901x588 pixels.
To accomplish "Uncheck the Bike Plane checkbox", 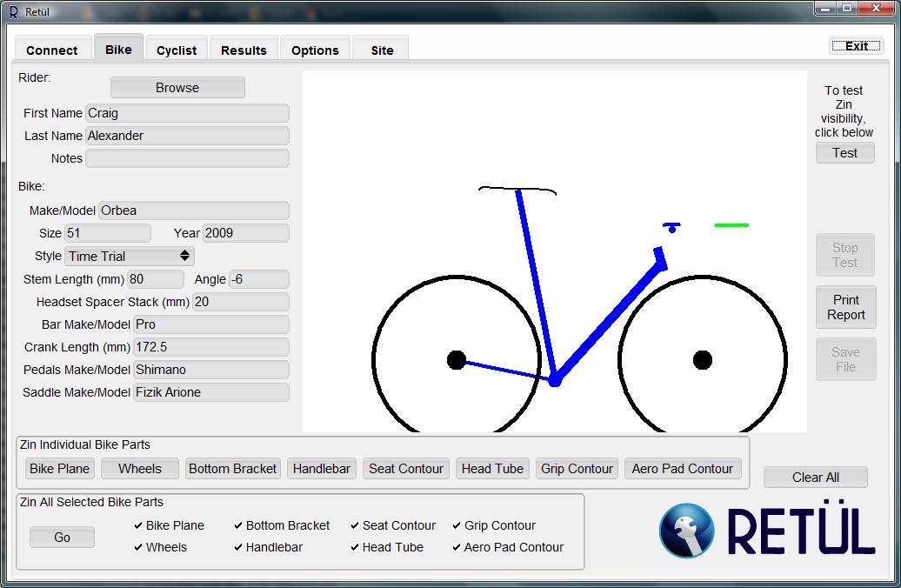I will [x=138, y=525].
